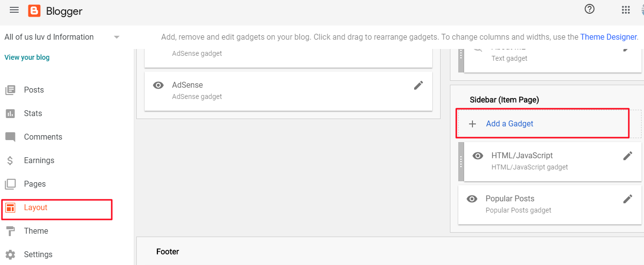This screenshot has height=265, width=644.
Task: Open the Google apps grid icon
Action: [x=625, y=10]
